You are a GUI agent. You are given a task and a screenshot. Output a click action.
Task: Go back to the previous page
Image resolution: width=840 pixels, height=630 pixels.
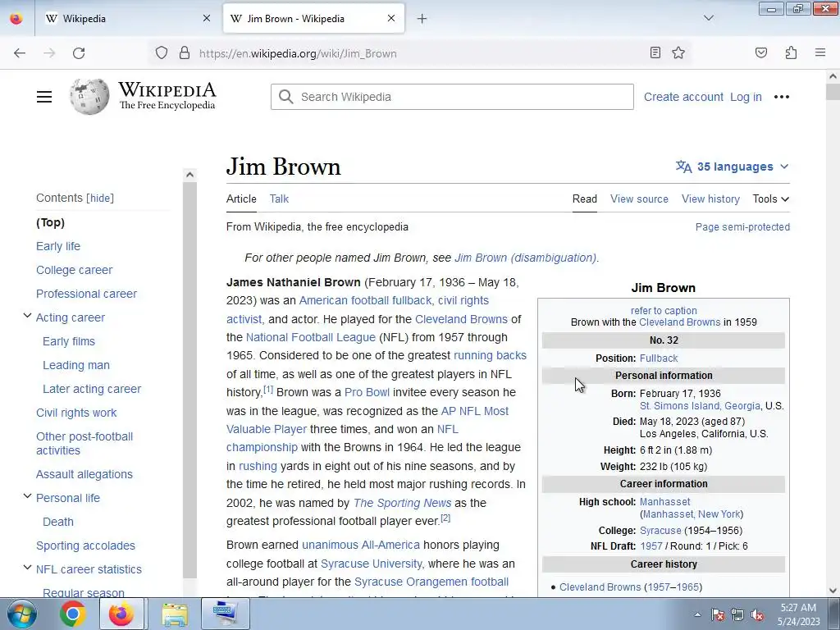[x=20, y=53]
